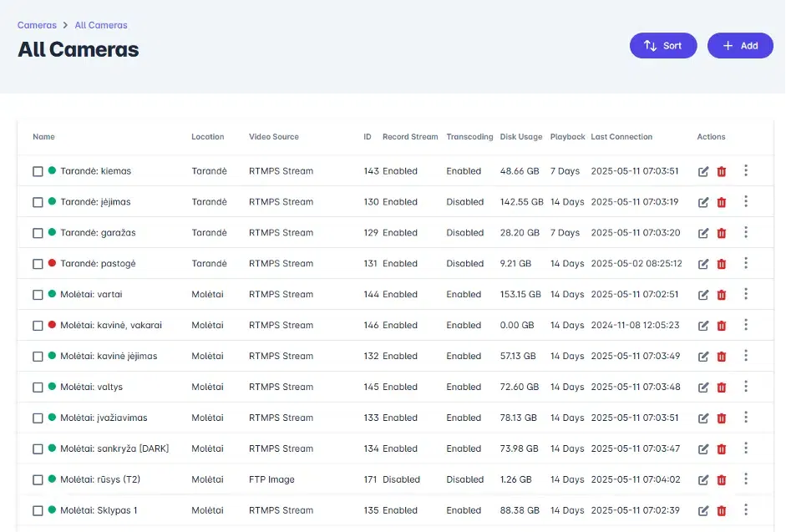786x532 pixels.
Task: Edit the Molėtai: sankryža [DARK] camera
Action: (703, 448)
